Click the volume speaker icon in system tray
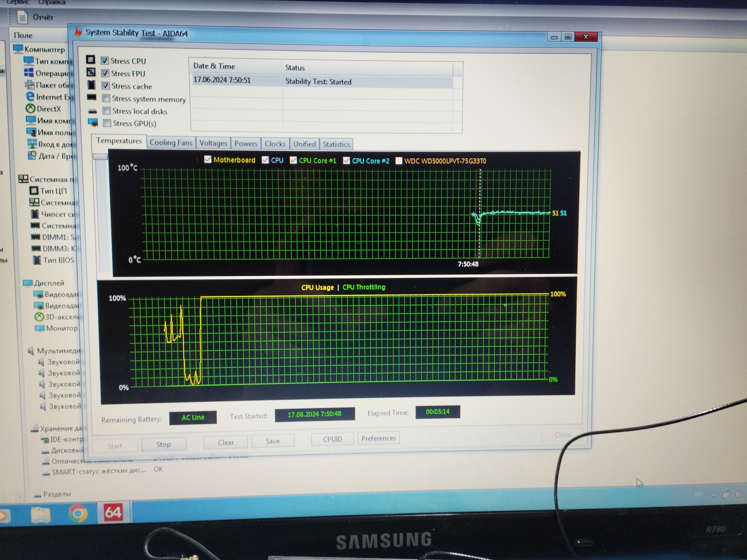 tap(738, 494)
